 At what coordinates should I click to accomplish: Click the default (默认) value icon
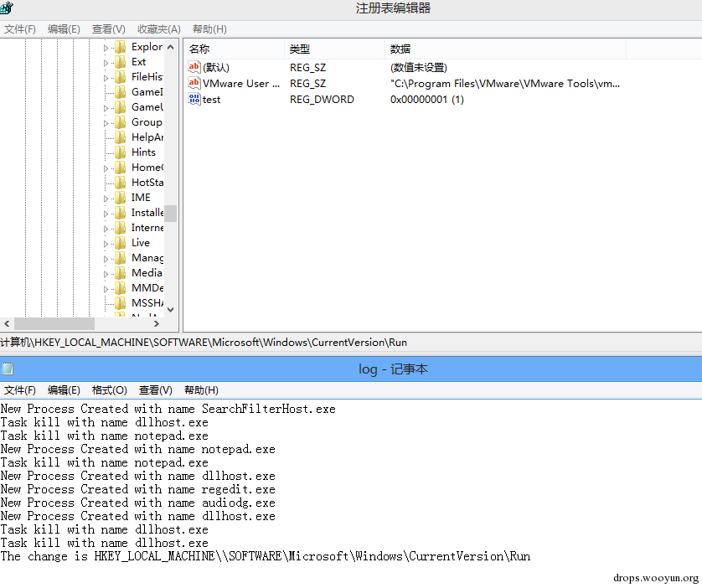194,67
